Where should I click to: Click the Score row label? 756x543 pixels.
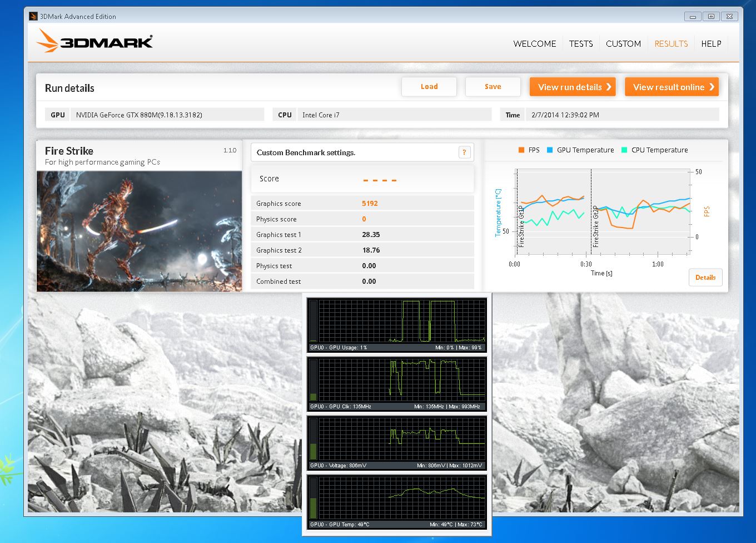point(269,179)
